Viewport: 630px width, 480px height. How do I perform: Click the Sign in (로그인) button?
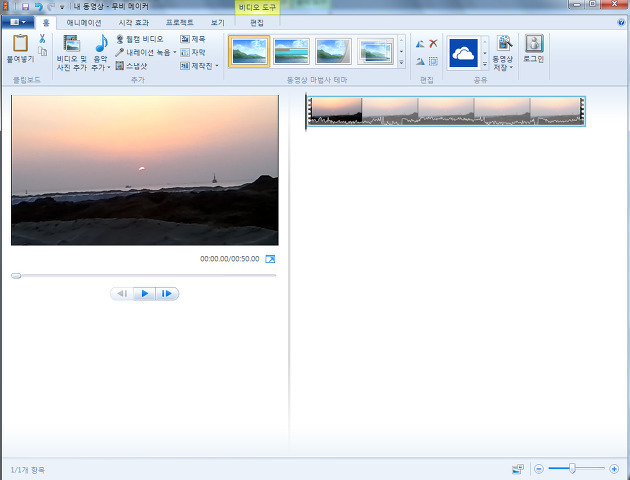534,49
